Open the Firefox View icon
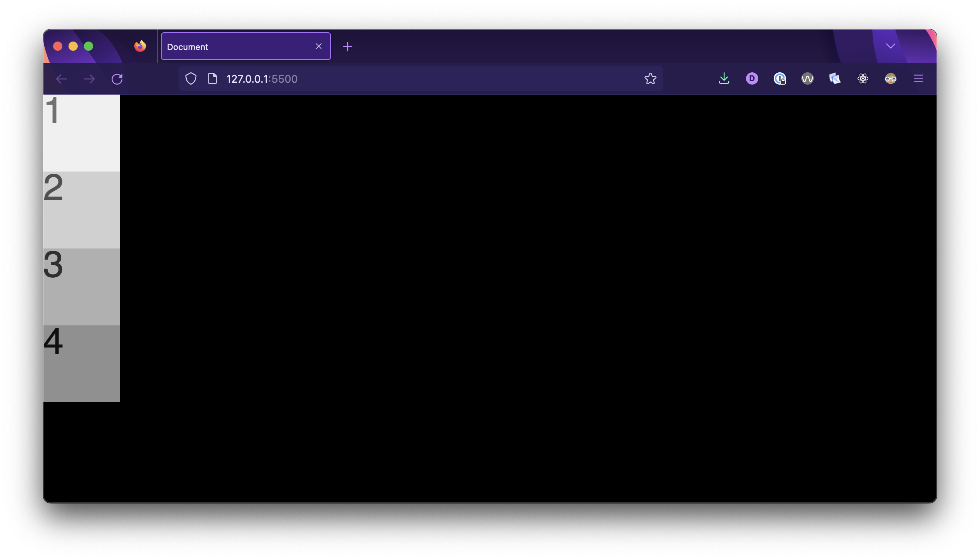 140,46
